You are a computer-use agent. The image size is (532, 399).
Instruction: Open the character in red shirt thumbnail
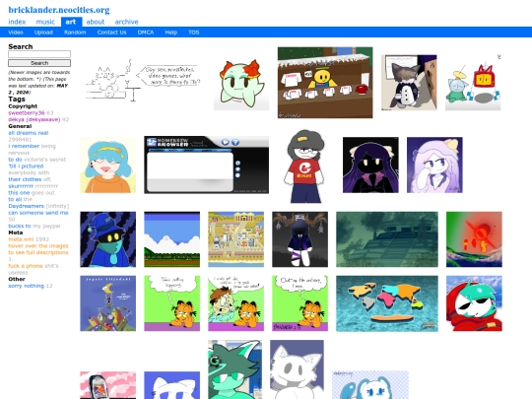(305, 166)
